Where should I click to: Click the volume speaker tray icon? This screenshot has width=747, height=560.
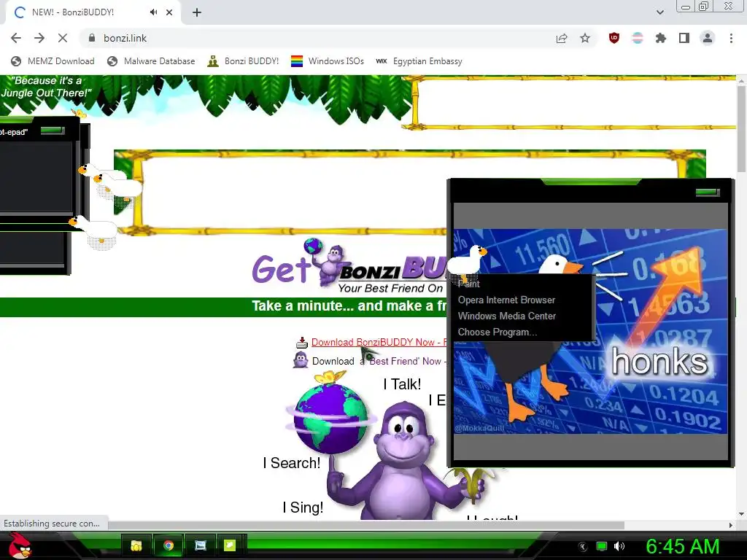(619, 546)
